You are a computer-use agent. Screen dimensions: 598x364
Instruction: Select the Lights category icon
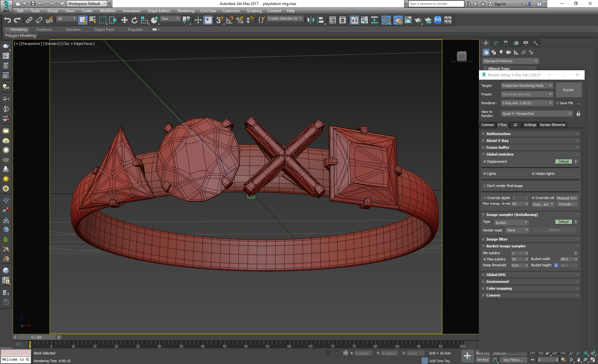click(501, 52)
